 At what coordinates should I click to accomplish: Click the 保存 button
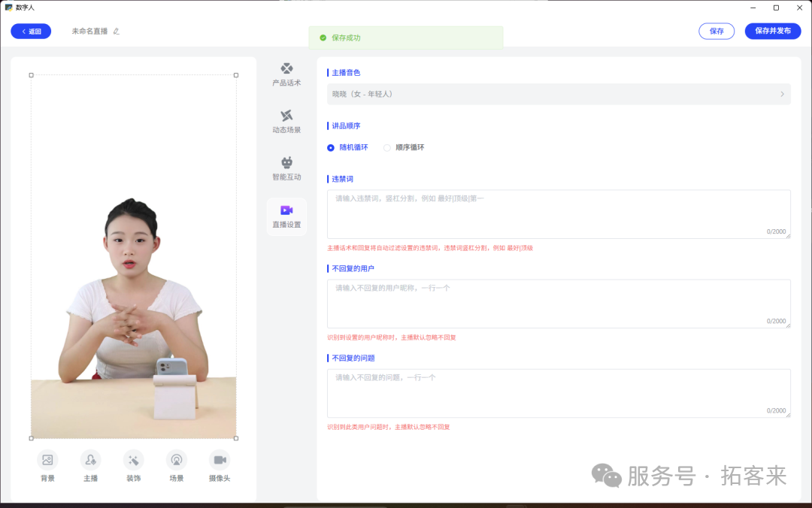pos(717,32)
